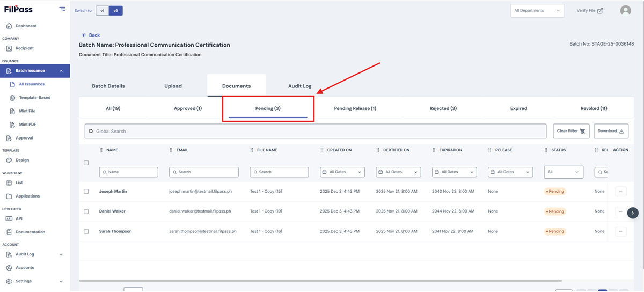Click the Audit Log sidebar icon
644x292 pixels.
point(9,254)
